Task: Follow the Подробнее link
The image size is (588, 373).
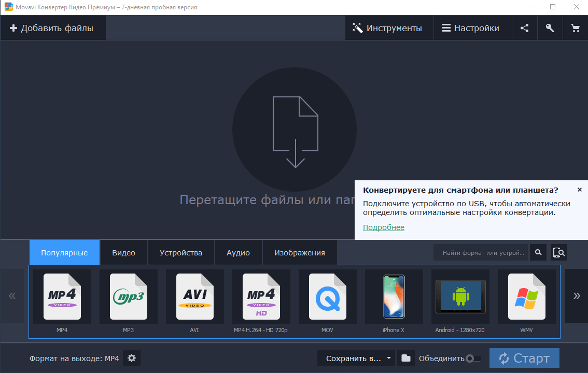Action: pyautogui.click(x=384, y=227)
